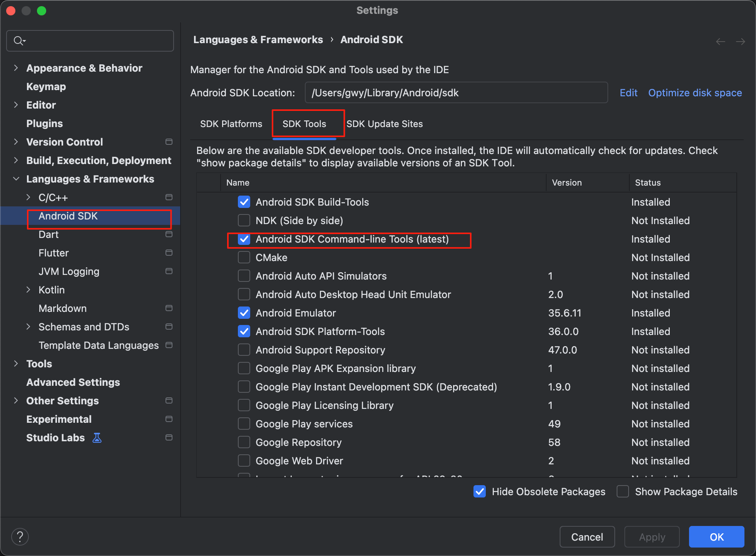Click project-level icon beside JVM Logging
Viewport: 756px width, 556px height.
169,271
